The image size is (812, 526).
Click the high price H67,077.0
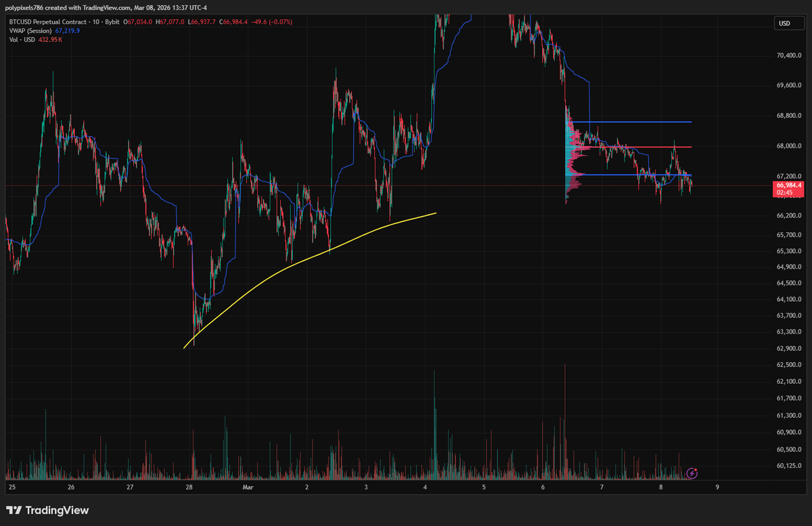169,21
